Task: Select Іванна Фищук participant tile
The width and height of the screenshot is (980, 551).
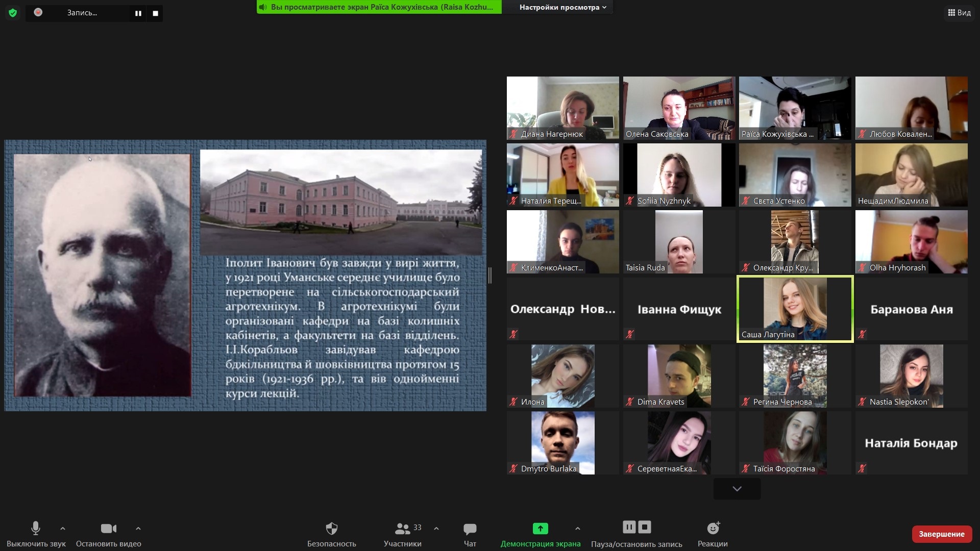Action: 679,309
